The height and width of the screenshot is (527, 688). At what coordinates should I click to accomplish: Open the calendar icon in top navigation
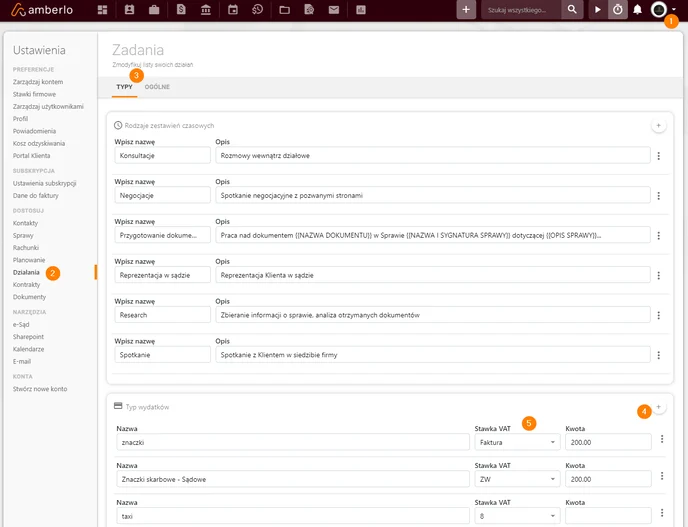pyautogui.click(x=233, y=10)
